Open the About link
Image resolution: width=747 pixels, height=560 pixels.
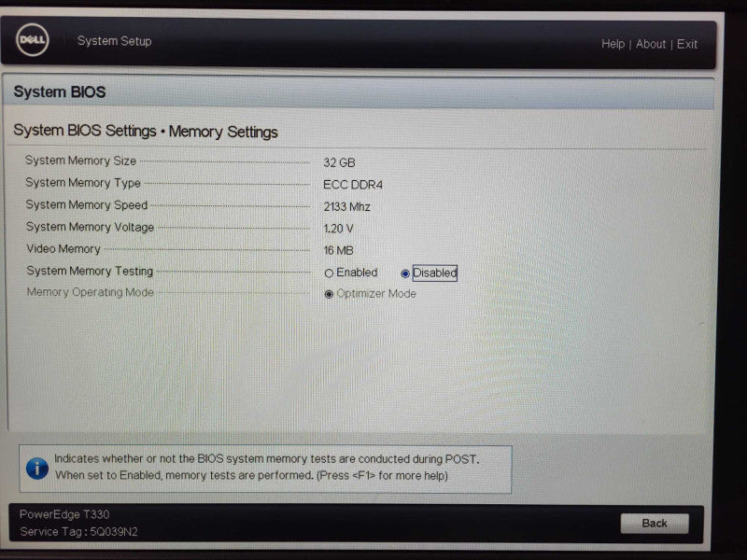(x=651, y=44)
